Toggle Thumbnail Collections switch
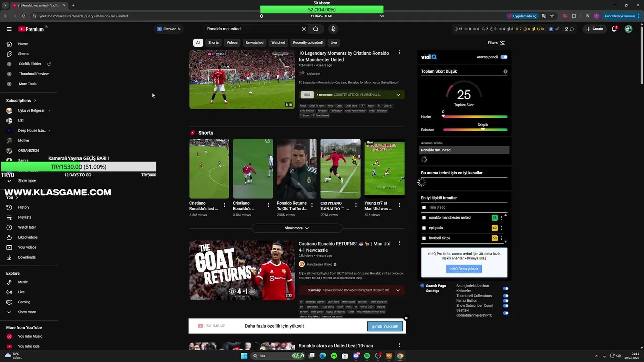The width and height of the screenshot is (644, 362). pos(506,296)
